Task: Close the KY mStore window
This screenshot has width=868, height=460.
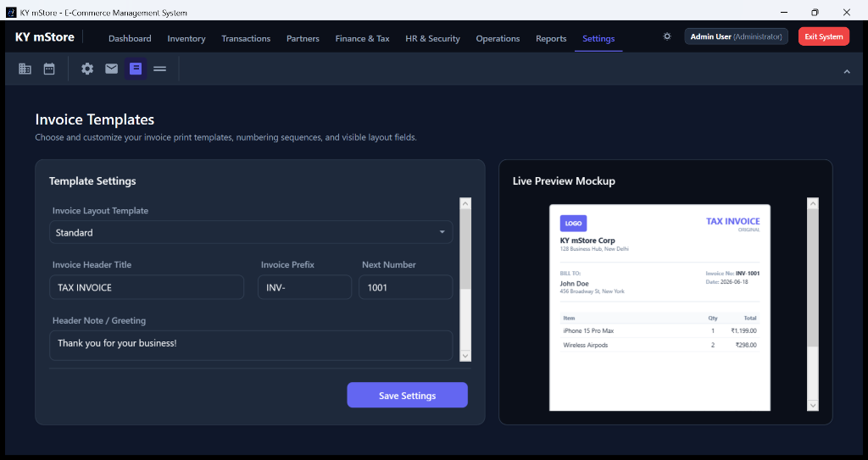Action: pos(847,12)
